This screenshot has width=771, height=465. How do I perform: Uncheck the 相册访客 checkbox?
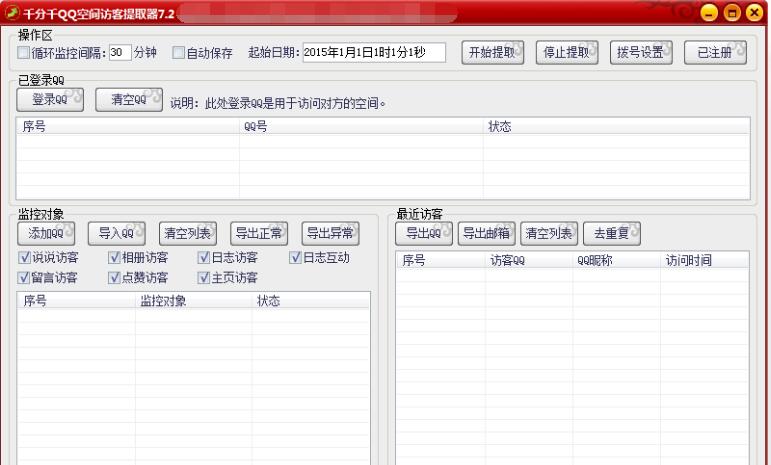click(x=114, y=257)
